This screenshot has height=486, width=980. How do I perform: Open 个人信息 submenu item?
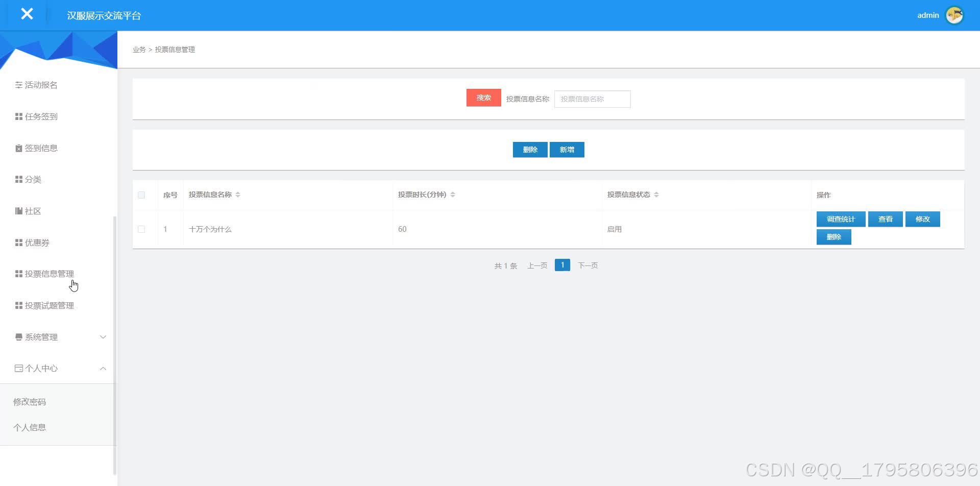pos(30,427)
